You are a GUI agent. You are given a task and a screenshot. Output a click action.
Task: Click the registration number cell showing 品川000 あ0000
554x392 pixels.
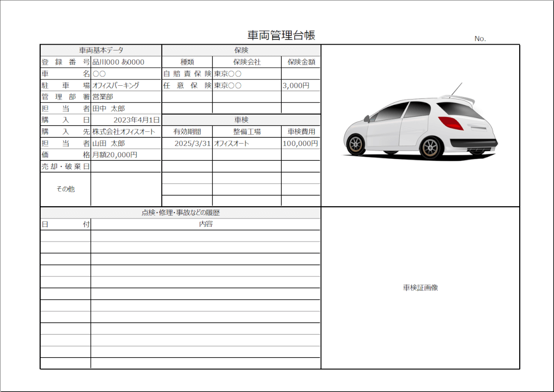[x=125, y=61]
